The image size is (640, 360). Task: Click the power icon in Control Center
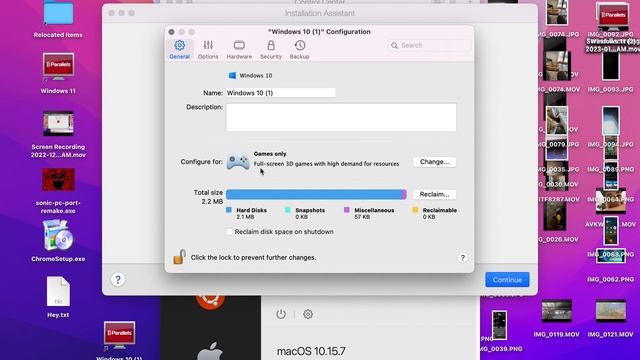tap(281, 314)
